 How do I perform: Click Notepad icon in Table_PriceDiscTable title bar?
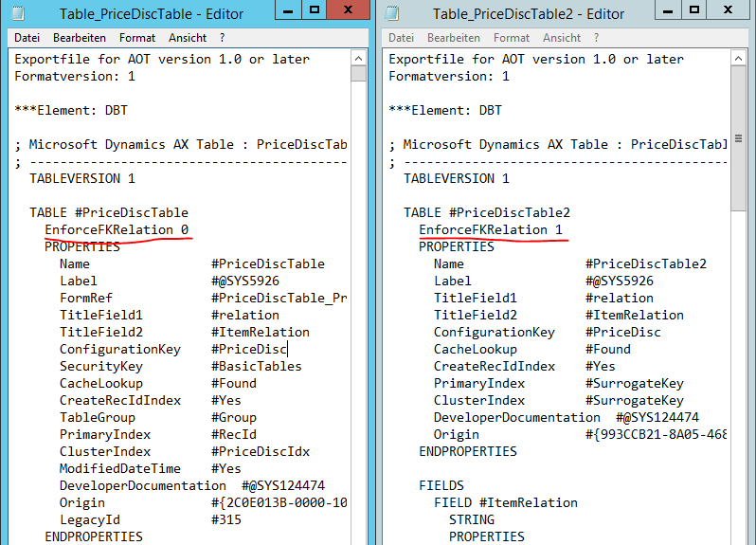click(19, 13)
